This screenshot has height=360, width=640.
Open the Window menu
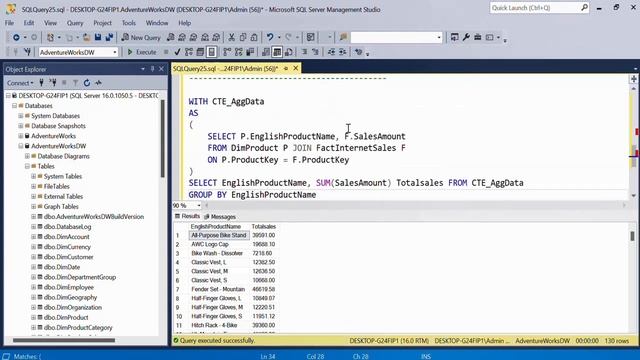tap(157, 23)
